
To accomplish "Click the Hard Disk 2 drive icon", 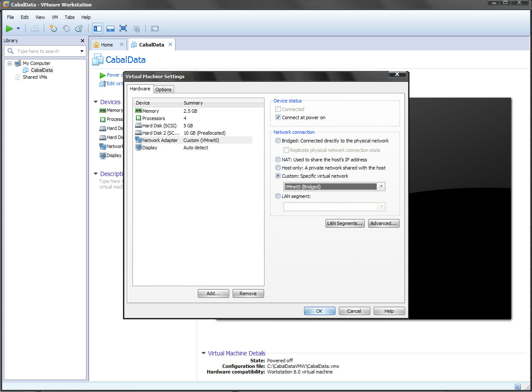I will [x=138, y=133].
